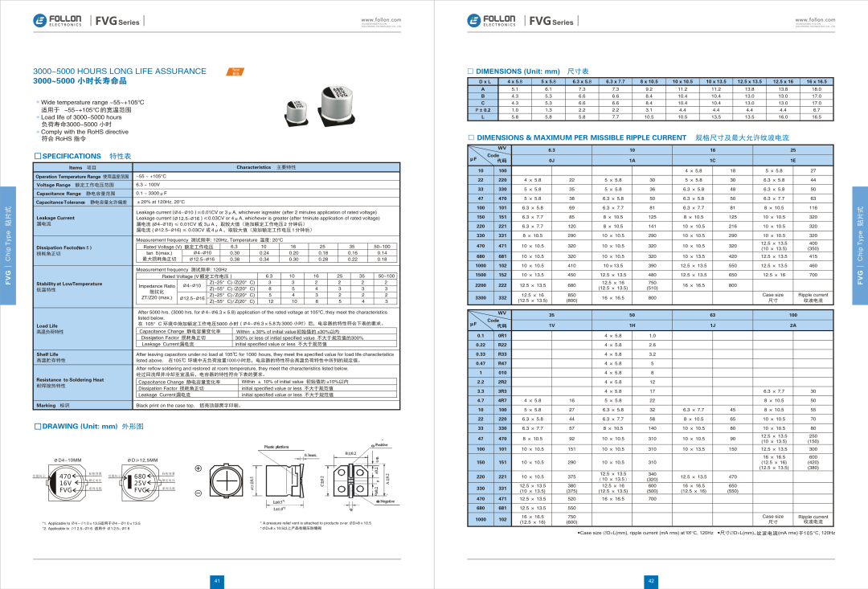Select the 'Shelf Life' row label
Viewport: 868px width, 589px height.
(83, 357)
